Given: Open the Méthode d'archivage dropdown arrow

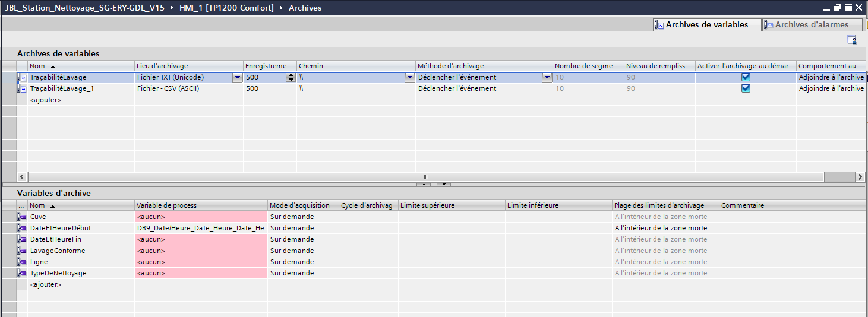Looking at the screenshot, I should 547,77.
